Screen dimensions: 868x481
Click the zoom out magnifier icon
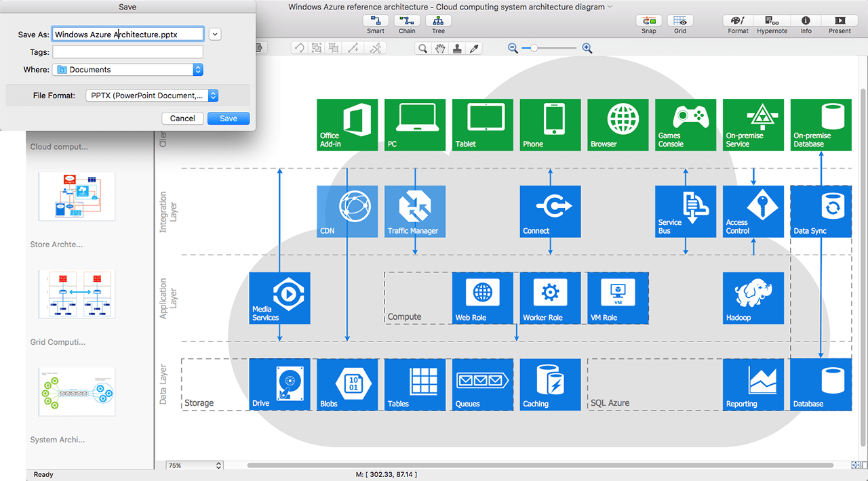coord(513,48)
